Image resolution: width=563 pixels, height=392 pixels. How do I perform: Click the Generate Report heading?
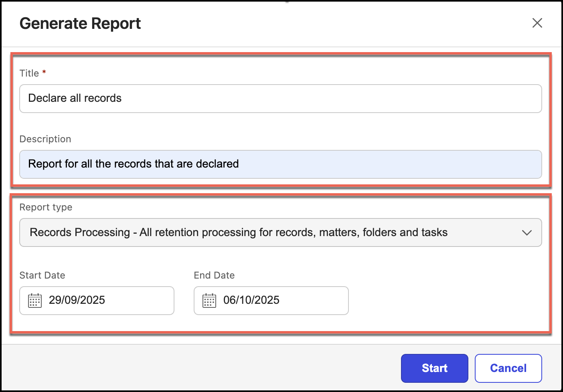pos(80,24)
